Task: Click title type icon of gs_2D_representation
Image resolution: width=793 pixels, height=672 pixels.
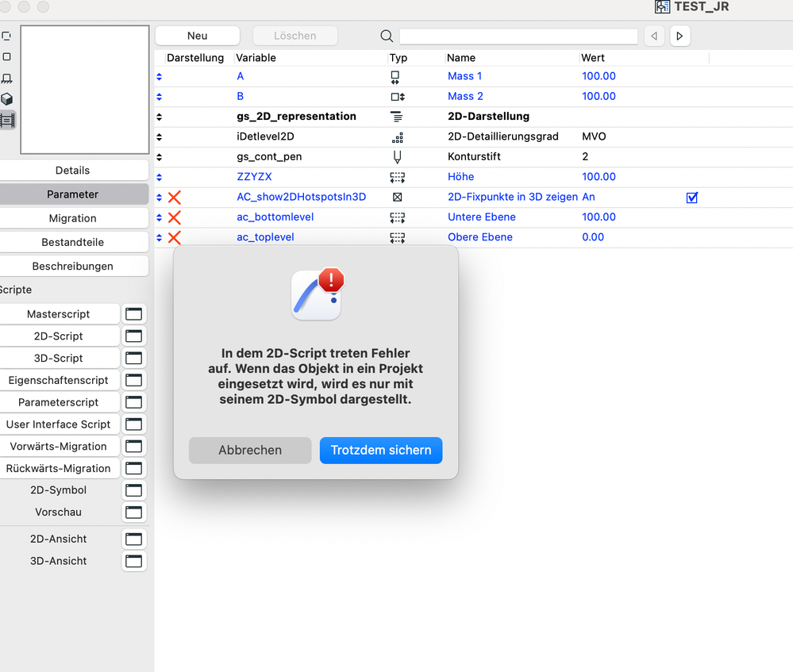Action: click(397, 117)
